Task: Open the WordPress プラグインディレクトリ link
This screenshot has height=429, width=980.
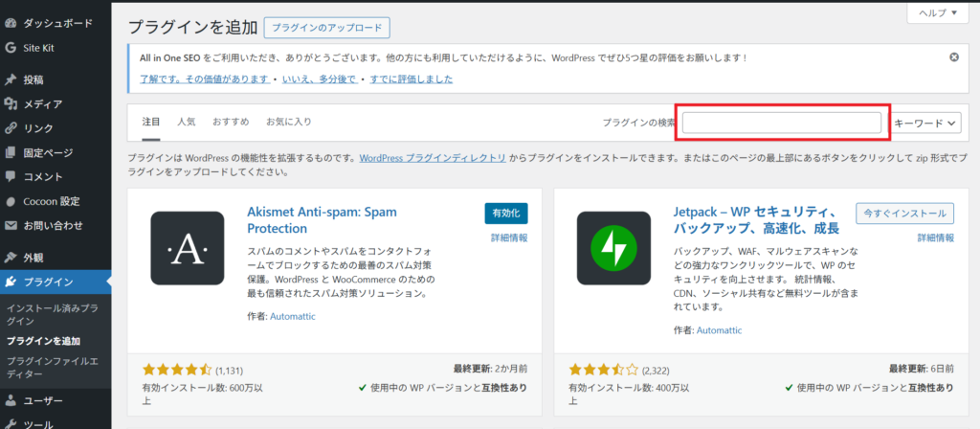Action: pyautogui.click(x=433, y=158)
